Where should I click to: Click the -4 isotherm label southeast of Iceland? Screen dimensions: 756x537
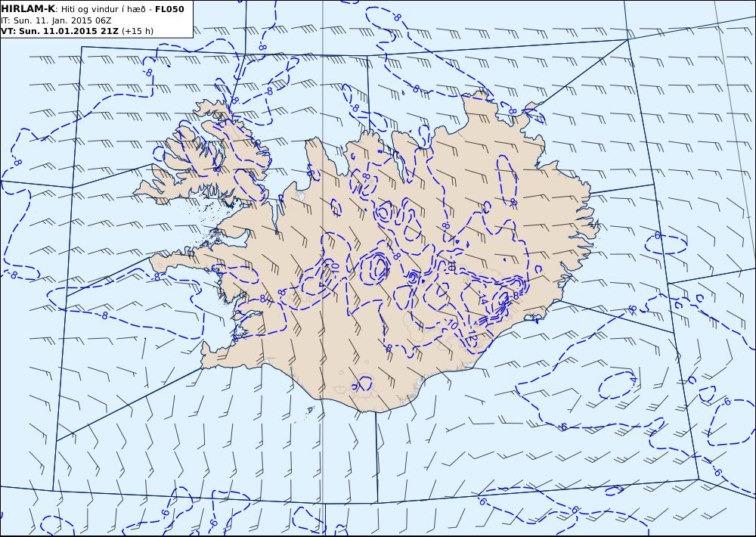pyautogui.click(x=632, y=380)
